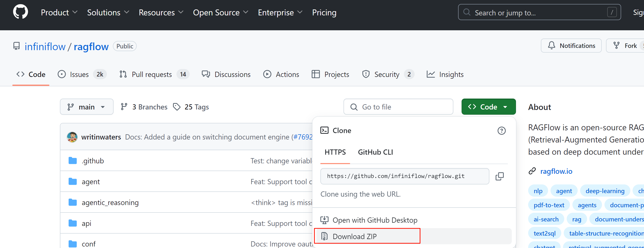
Task: Select Download ZIP option
Action: [354, 236]
